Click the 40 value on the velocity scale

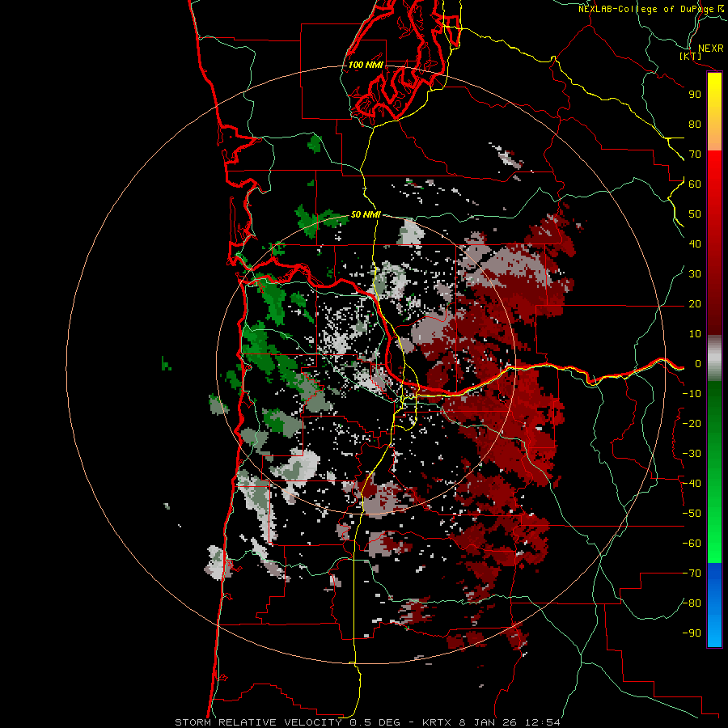coord(695,244)
